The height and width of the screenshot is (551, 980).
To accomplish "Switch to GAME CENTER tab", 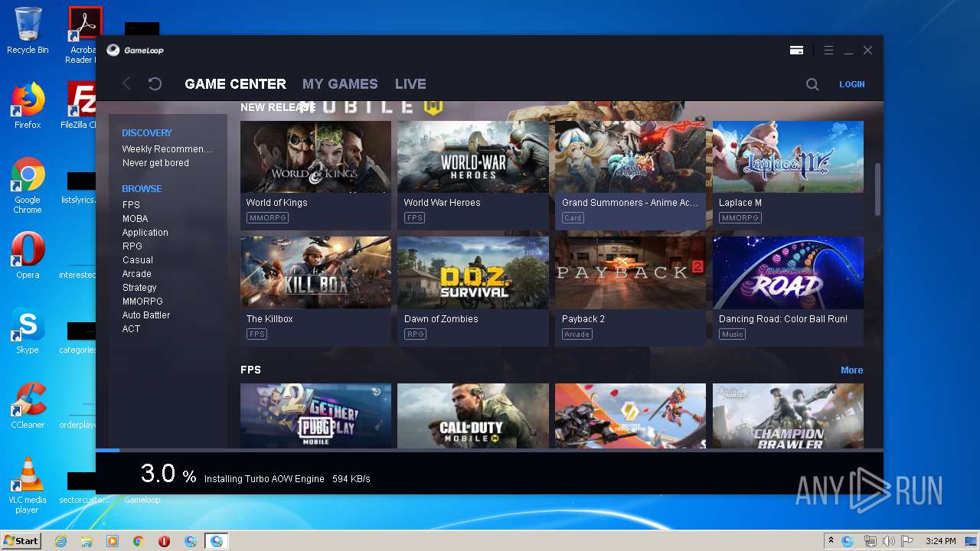I will pos(235,84).
